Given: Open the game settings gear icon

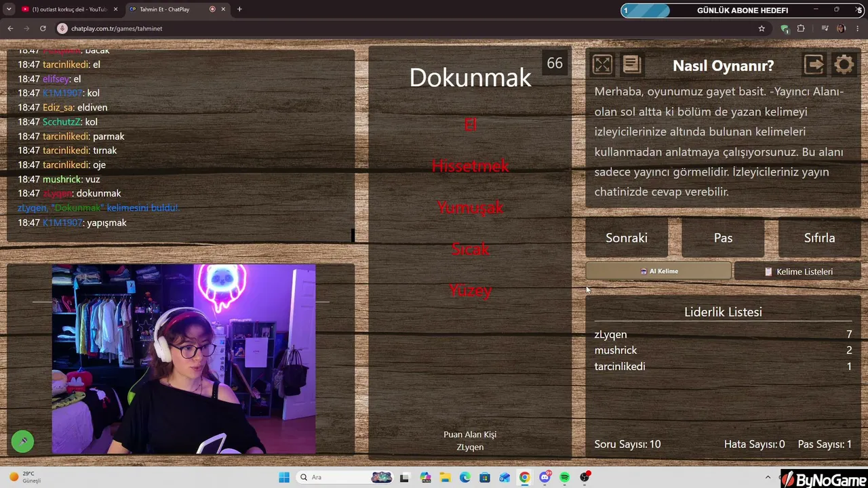Looking at the screenshot, I should 844,65.
